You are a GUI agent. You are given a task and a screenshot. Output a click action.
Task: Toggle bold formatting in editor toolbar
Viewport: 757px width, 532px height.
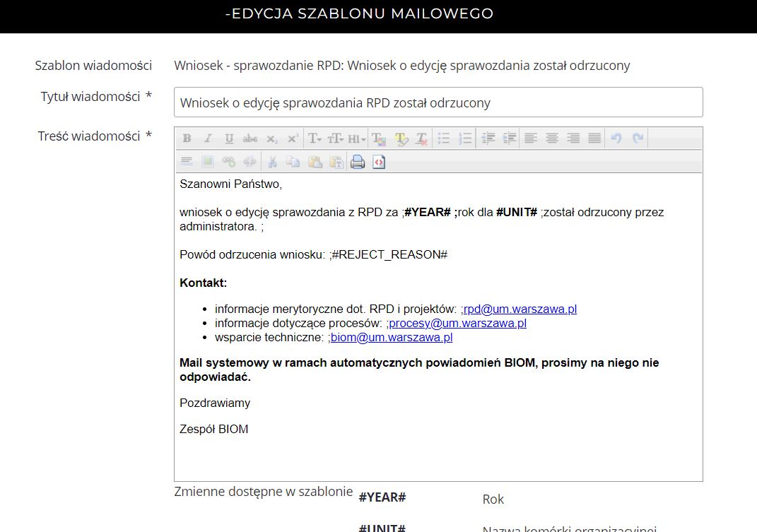coord(187,138)
